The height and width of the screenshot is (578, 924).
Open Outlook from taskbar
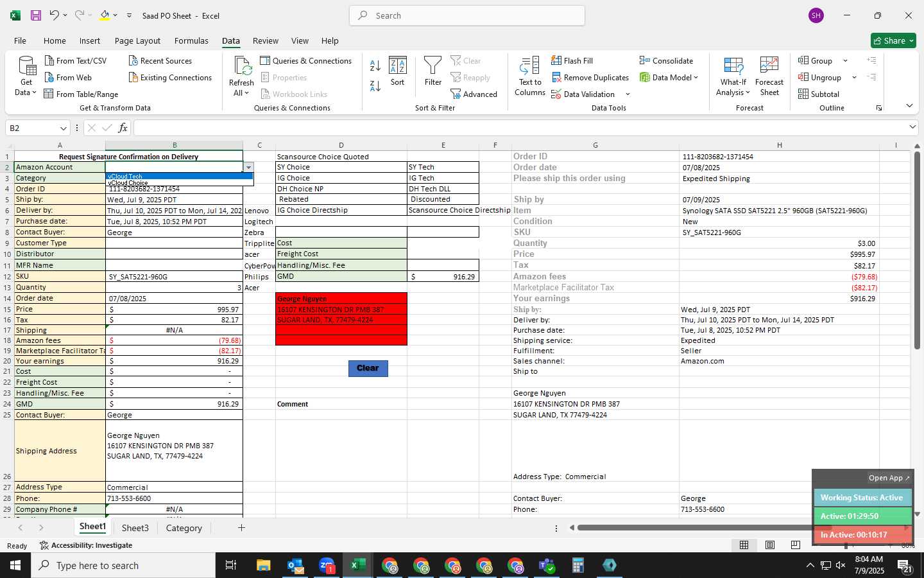pyautogui.click(x=295, y=565)
